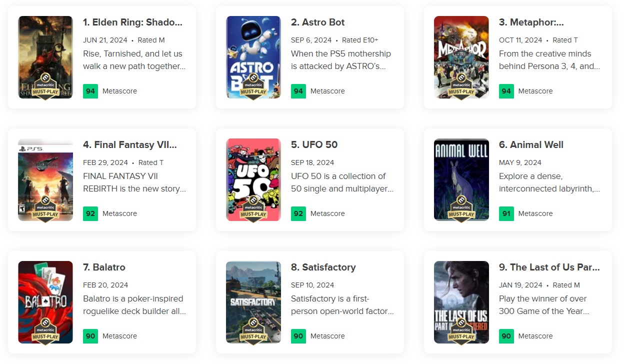Click the Must-Play badge on Animal Well cover

pos(461,209)
